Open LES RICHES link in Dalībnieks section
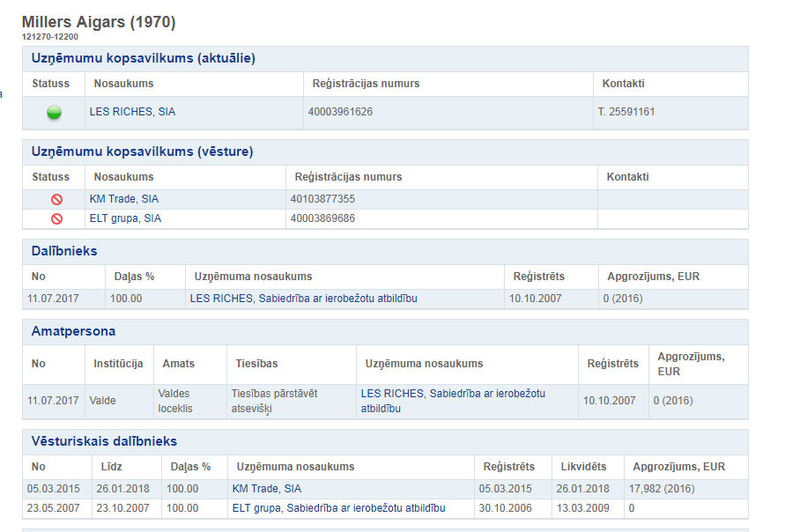The width and height of the screenshot is (785, 532). [303, 299]
